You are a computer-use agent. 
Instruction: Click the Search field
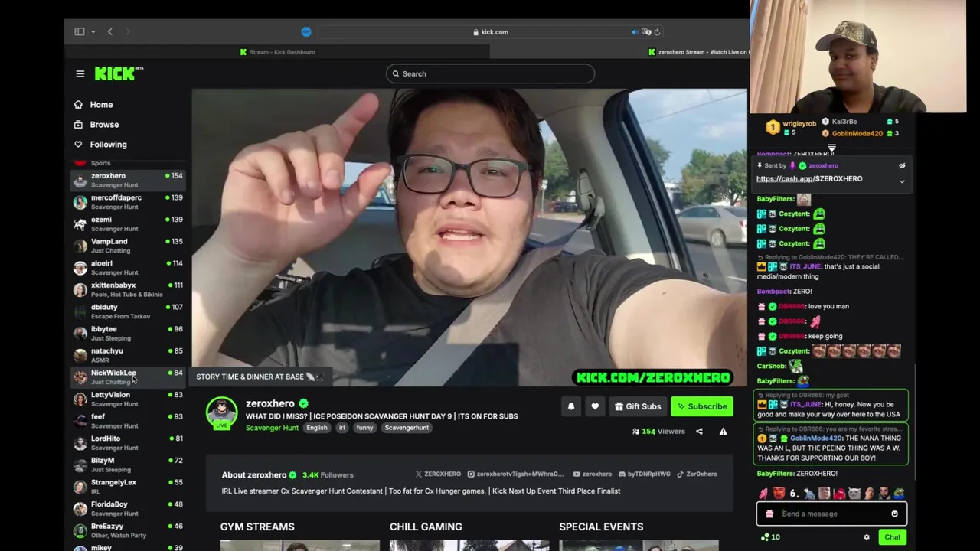point(490,73)
